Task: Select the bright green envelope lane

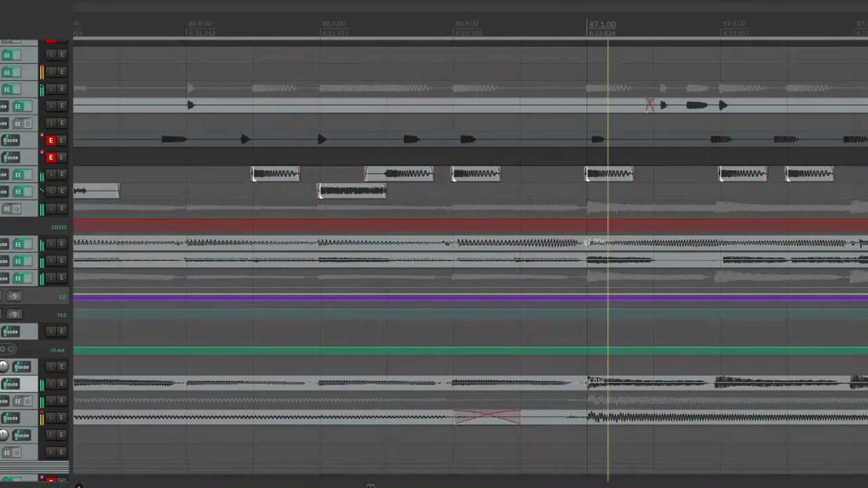Action: point(407,350)
